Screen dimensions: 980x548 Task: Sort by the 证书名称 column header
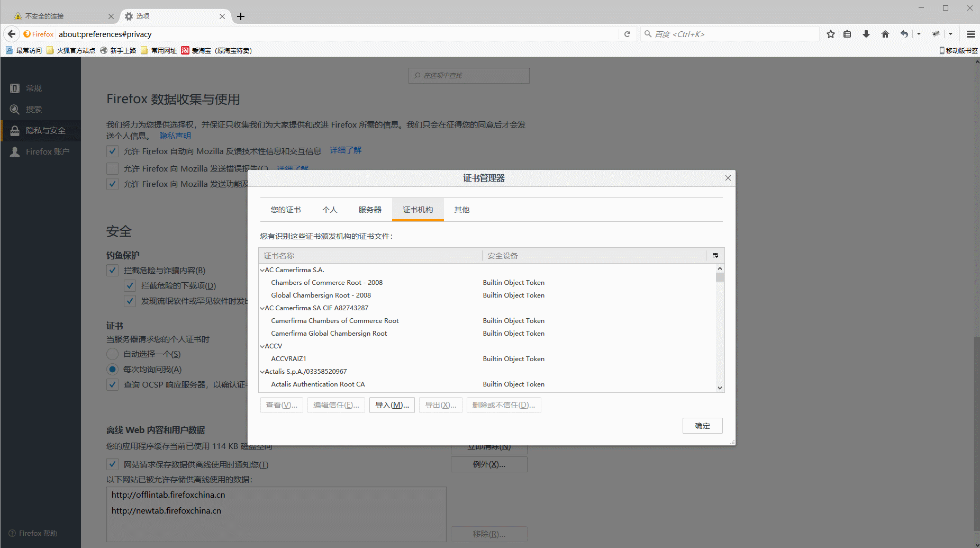pos(370,256)
